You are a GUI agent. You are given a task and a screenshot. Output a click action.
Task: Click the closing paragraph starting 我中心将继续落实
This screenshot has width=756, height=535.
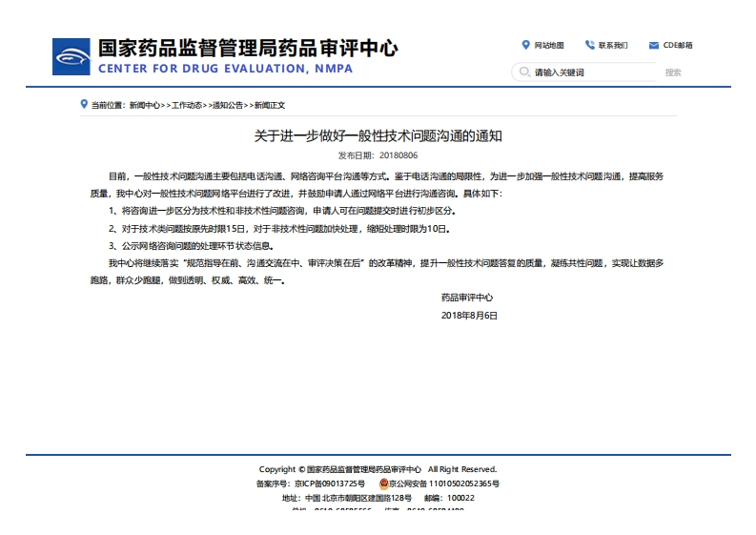[x=377, y=272]
